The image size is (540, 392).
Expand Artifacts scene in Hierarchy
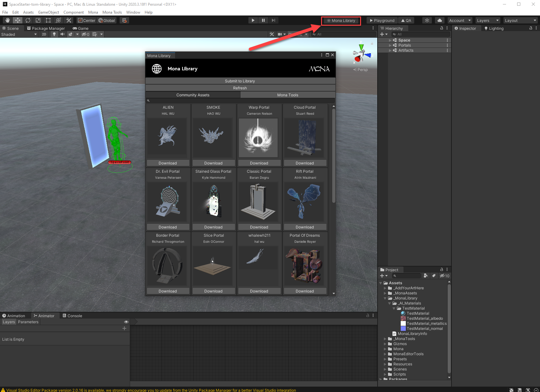click(x=390, y=50)
